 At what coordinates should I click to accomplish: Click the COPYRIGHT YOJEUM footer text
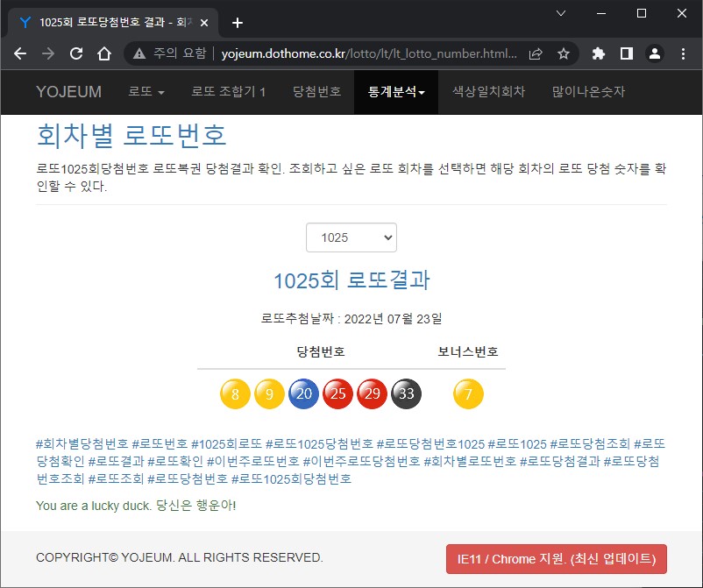click(x=180, y=557)
